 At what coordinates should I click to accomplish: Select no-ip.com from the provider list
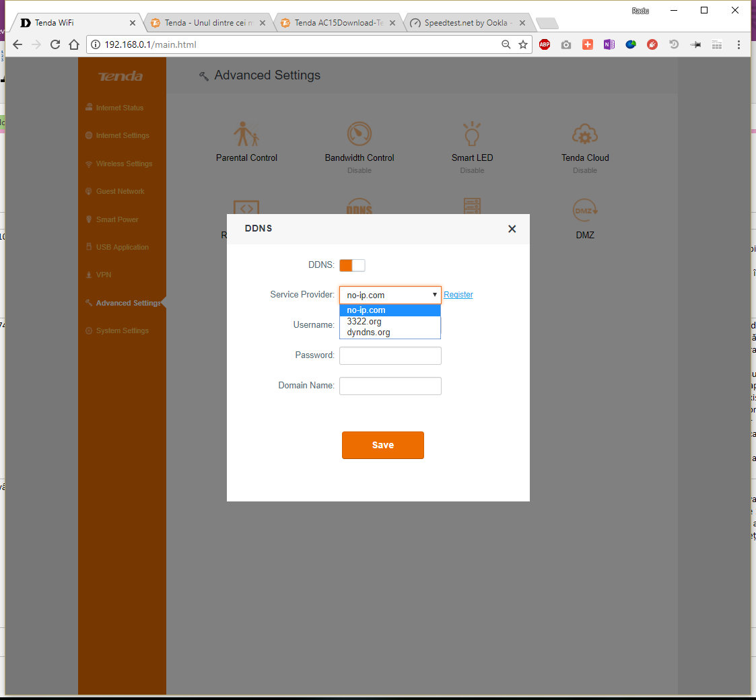(x=390, y=310)
